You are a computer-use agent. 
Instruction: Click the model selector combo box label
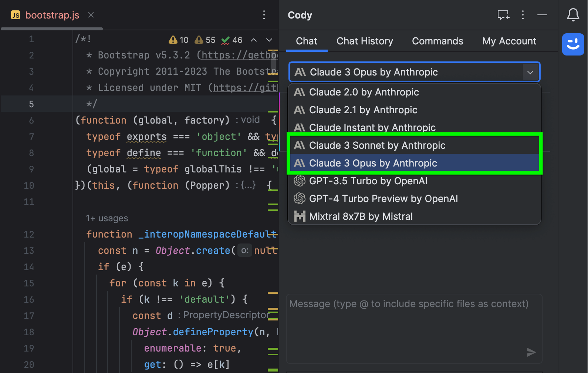coord(374,72)
